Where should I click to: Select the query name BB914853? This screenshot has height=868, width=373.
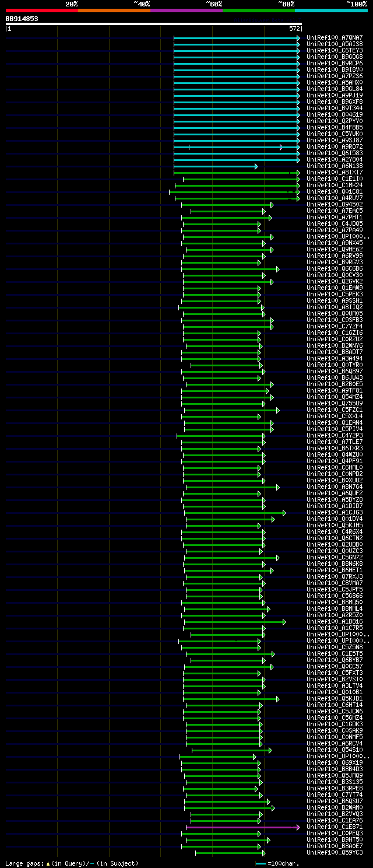pos(22,19)
